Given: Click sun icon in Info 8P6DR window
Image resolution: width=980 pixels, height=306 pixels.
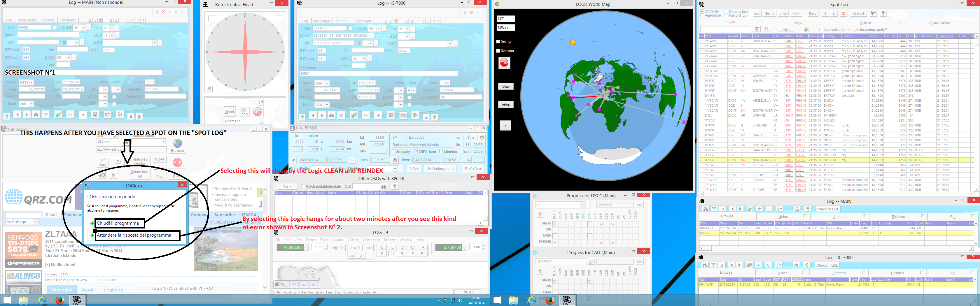Looking at the screenshot, I should tap(482, 138).
